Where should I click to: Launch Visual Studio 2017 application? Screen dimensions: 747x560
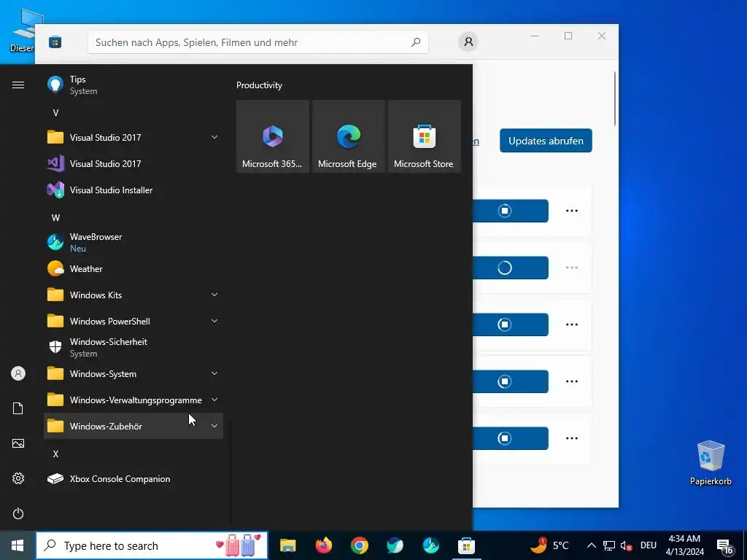(x=133, y=164)
